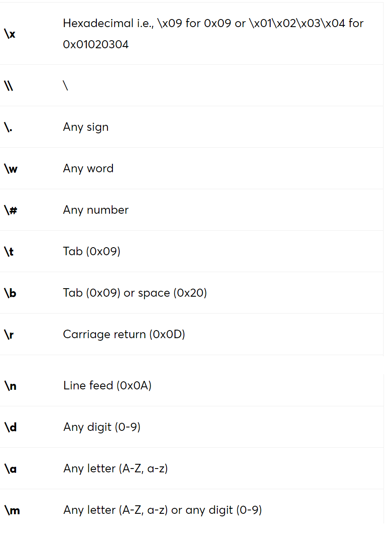Click the \# code entry
Image resolution: width=392 pixels, height=554 pixels.
(x=11, y=210)
